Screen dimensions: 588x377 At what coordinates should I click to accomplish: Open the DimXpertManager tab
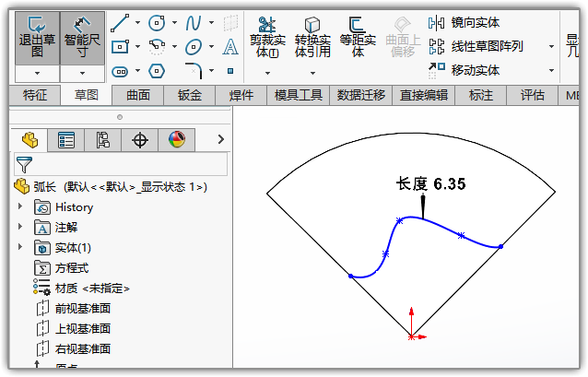[139, 140]
